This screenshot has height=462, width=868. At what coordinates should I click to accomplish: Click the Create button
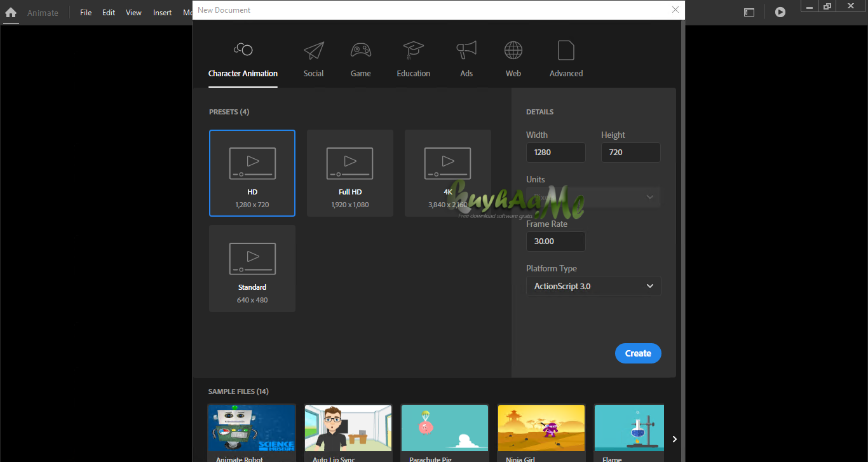pos(638,353)
